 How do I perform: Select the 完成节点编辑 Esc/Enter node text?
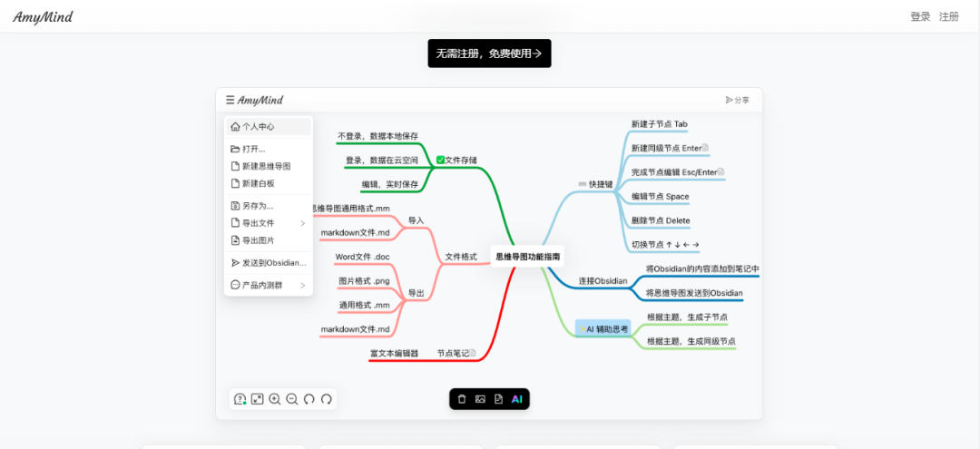click(x=673, y=172)
